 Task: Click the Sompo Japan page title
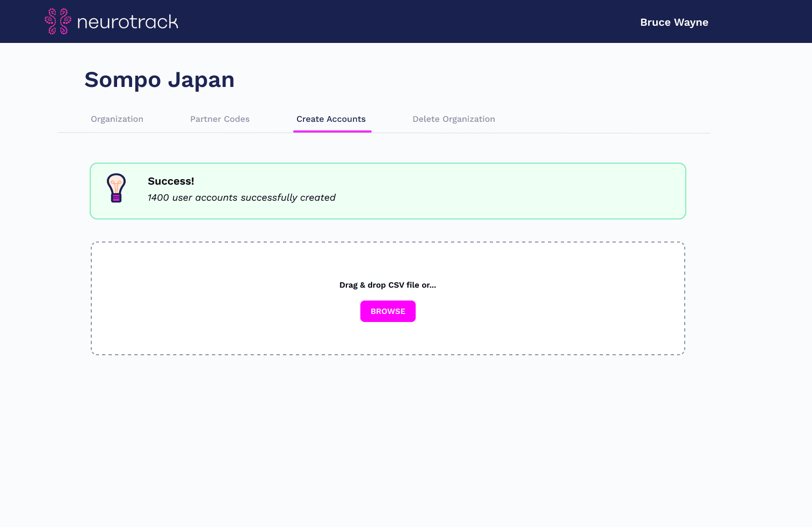pos(159,79)
